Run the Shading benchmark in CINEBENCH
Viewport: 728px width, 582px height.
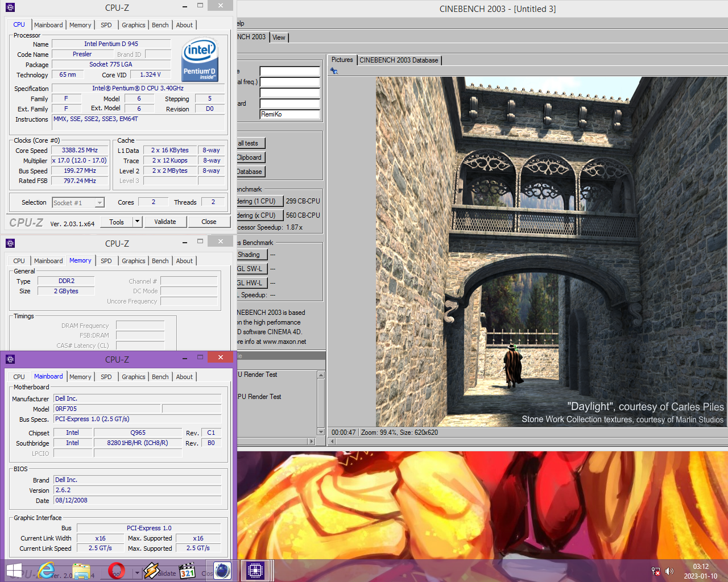pyautogui.click(x=252, y=255)
